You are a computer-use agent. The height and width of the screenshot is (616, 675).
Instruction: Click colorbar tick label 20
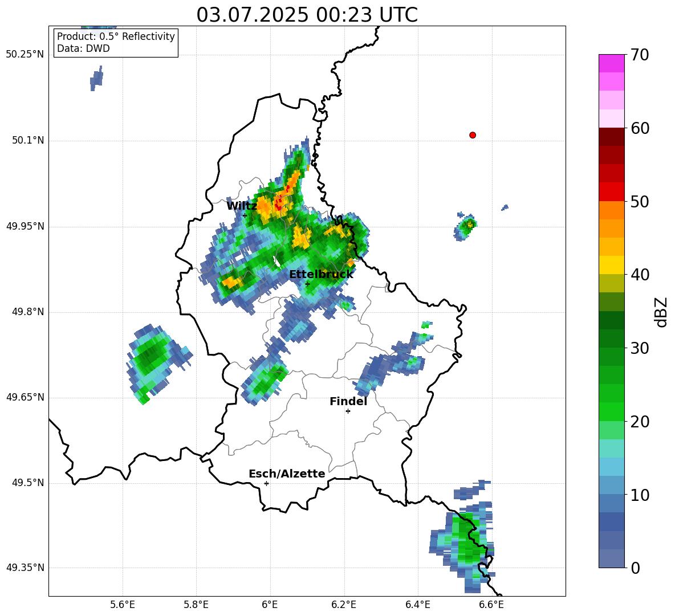click(x=640, y=422)
